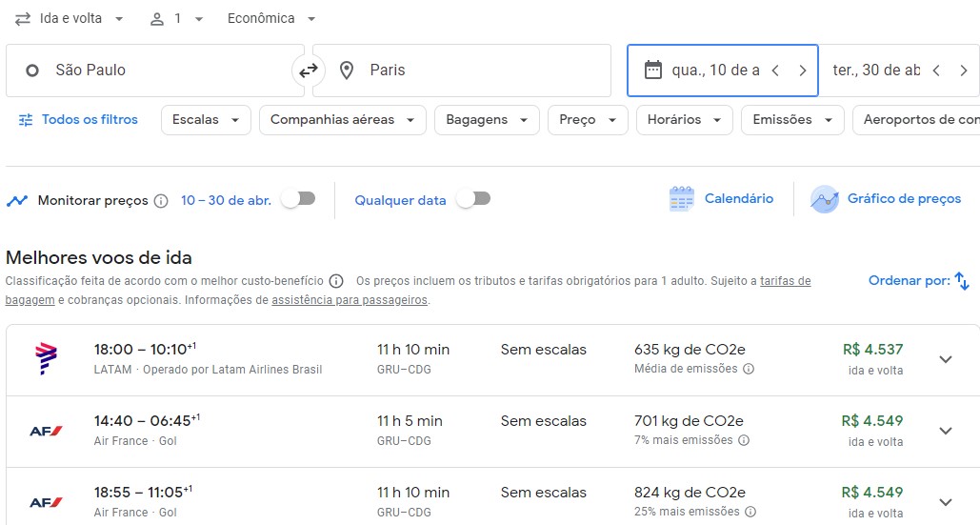
Task: Click info icon next to Média de emissões
Action: point(749,369)
